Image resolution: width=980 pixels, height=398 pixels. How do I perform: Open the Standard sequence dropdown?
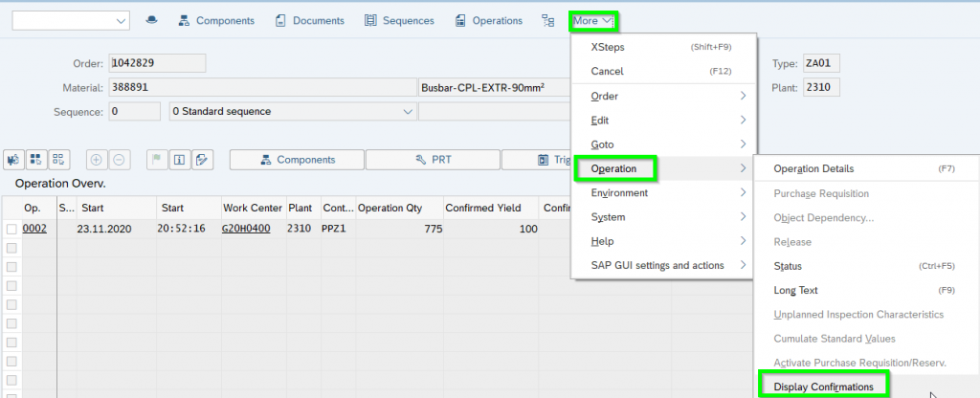(406, 111)
